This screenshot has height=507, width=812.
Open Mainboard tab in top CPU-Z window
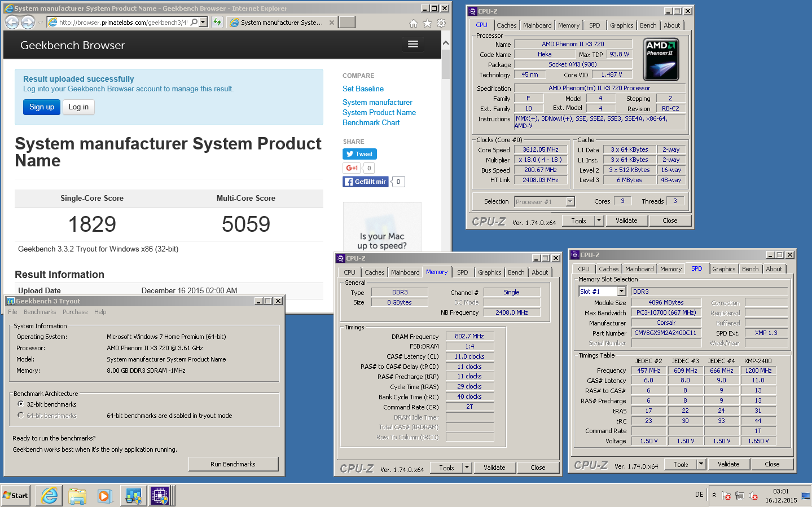coord(537,25)
